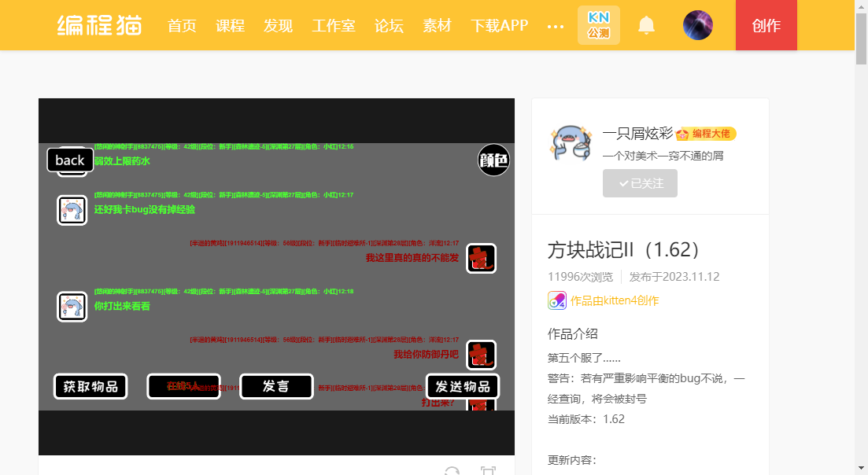
Task: Click the 编程大佬 badge
Action: 706,134
